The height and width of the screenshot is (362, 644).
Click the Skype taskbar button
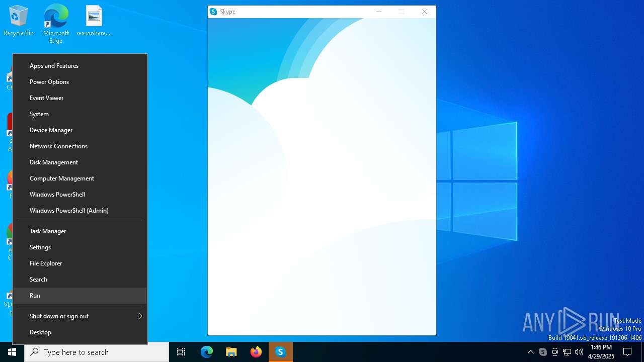click(x=281, y=352)
